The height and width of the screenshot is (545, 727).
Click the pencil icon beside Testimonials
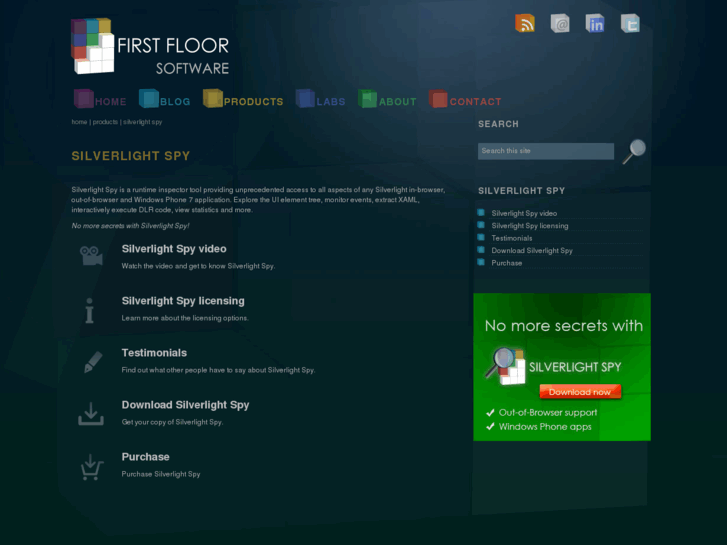click(93, 362)
